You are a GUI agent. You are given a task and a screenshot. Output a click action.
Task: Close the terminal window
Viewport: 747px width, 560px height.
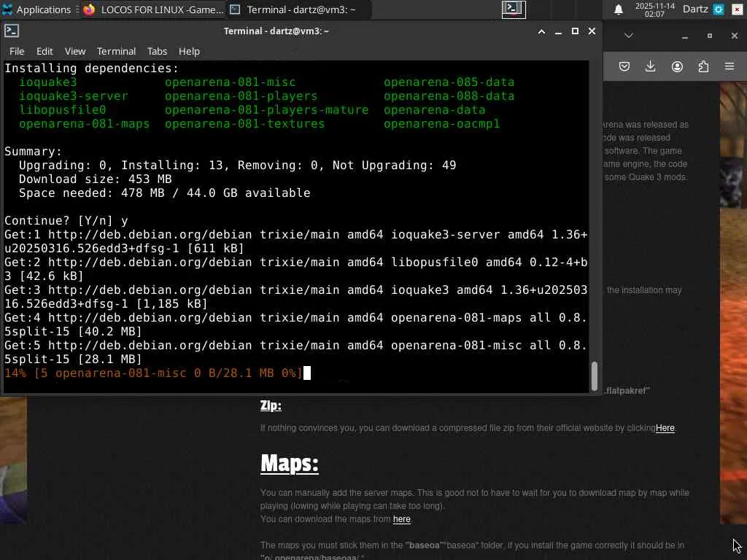(x=592, y=31)
